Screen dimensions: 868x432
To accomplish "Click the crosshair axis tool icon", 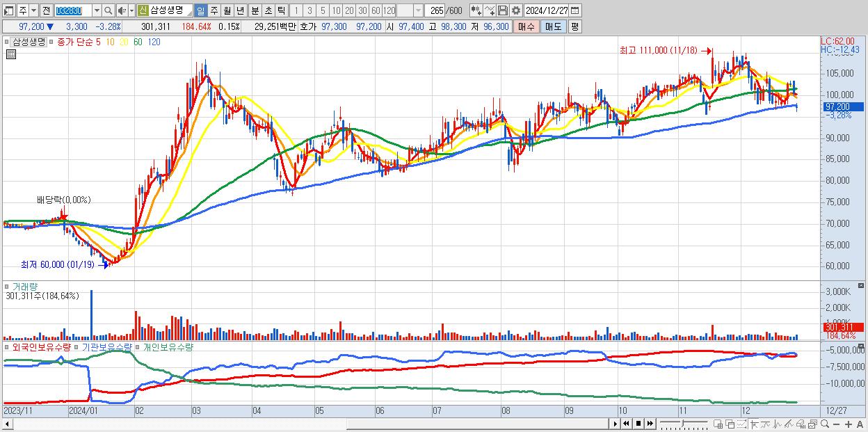I will pos(754,424).
